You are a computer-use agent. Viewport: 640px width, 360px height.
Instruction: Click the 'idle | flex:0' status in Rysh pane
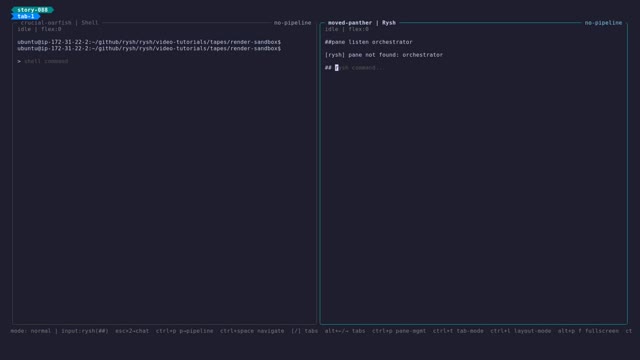pyautogui.click(x=347, y=29)
